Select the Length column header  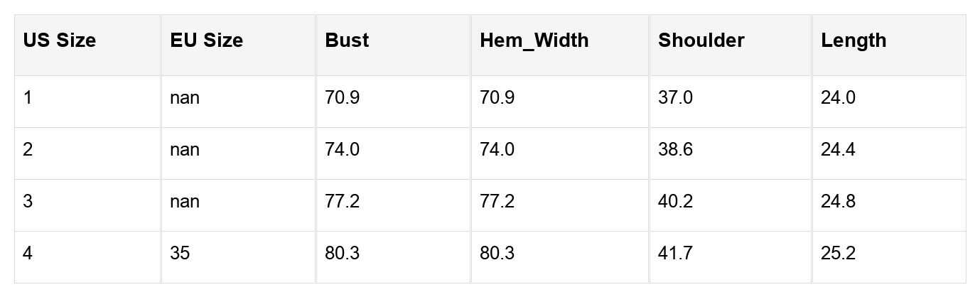[853, 40]
